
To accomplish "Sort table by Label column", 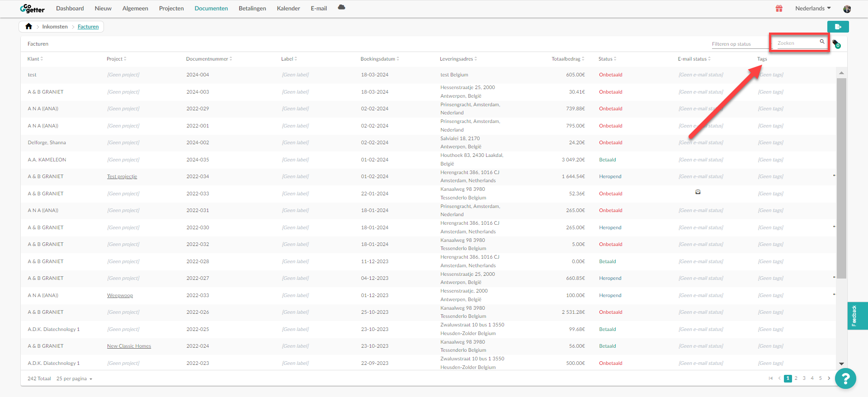I will pos(289,59).
